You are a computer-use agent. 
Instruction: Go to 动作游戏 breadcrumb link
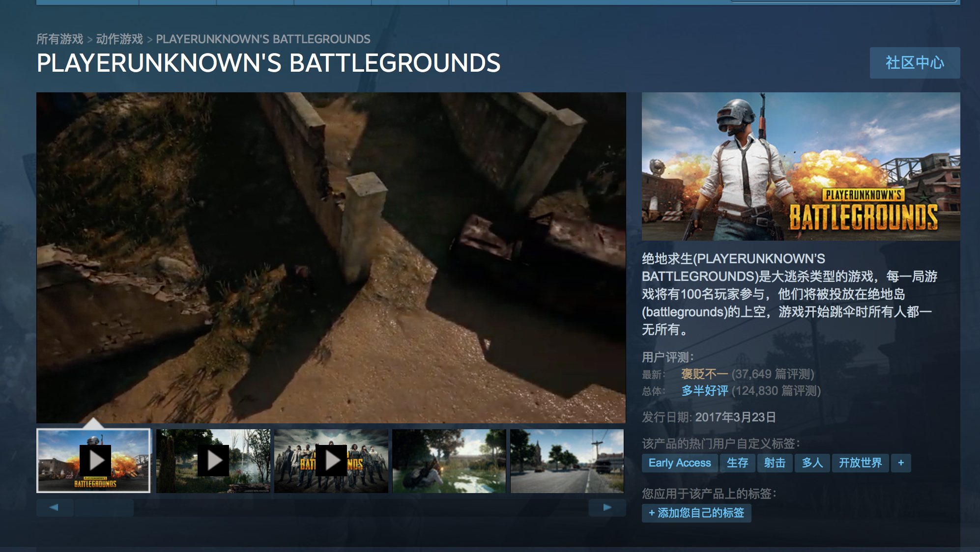(x=119, y=39)
